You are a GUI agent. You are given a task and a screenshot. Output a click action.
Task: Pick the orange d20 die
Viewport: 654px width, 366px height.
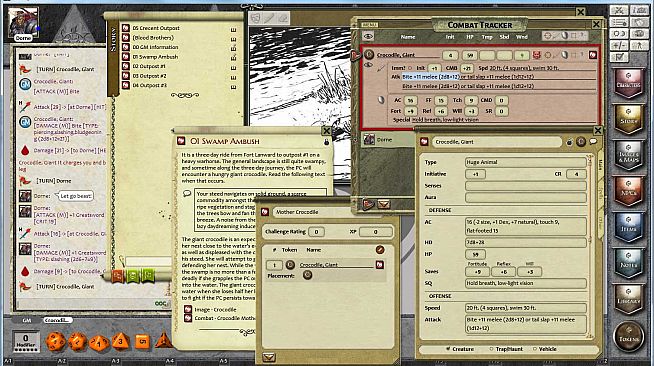pos(55,341)
